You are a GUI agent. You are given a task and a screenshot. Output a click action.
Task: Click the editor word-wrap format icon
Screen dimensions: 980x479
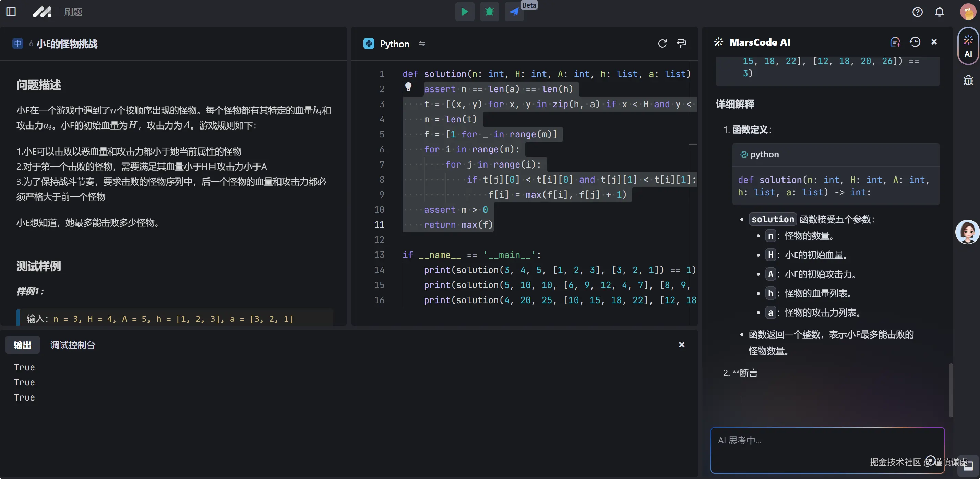pyautogui.click(x=681, y=43)
